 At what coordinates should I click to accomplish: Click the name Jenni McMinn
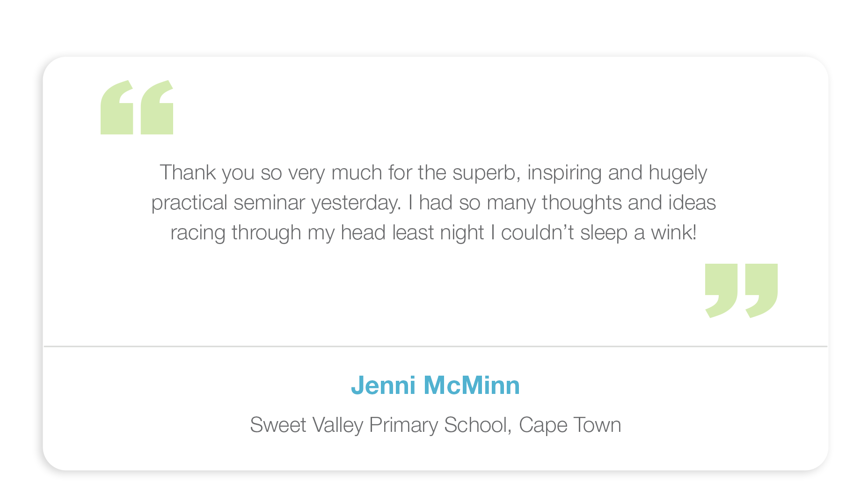click(x=435, y=385)
